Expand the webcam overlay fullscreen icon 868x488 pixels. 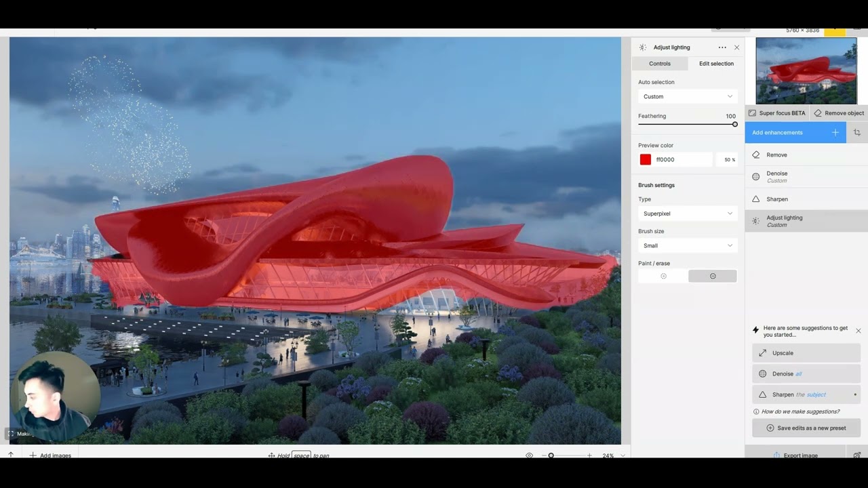[10, 434]
